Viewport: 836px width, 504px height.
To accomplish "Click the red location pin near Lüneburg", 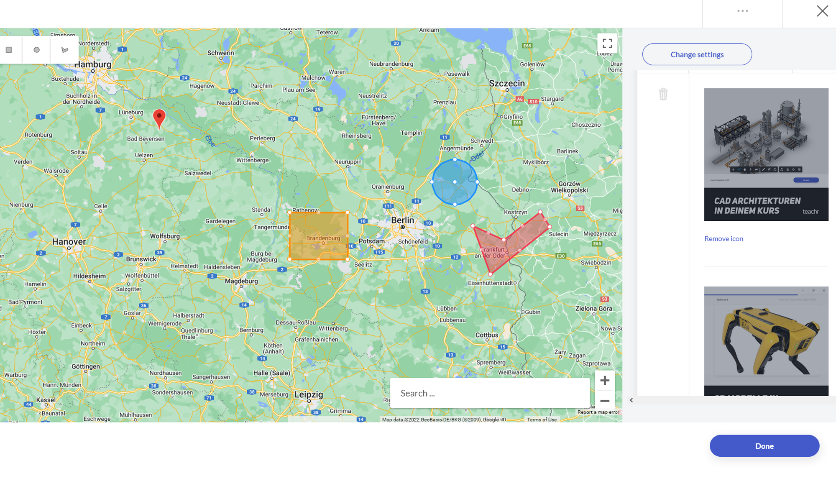I will click(159, 118).
